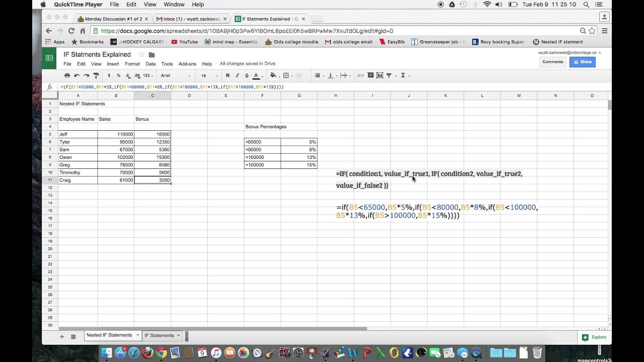Click the Print icon in Sheets toolbar
The height and width of the screenshot is (362, 644).
(x=67, y=75)
